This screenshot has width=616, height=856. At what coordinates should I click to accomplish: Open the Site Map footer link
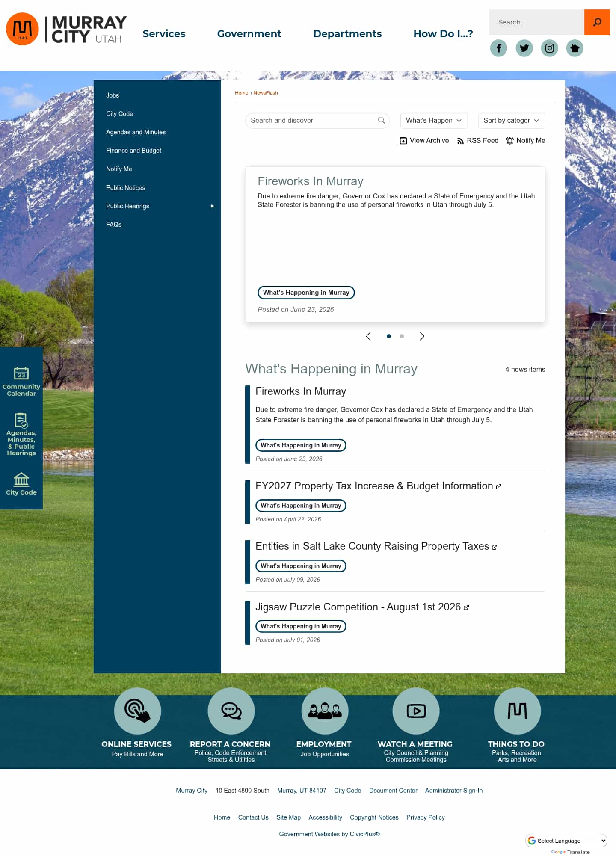pyautogui.click(x=289, y=817)
